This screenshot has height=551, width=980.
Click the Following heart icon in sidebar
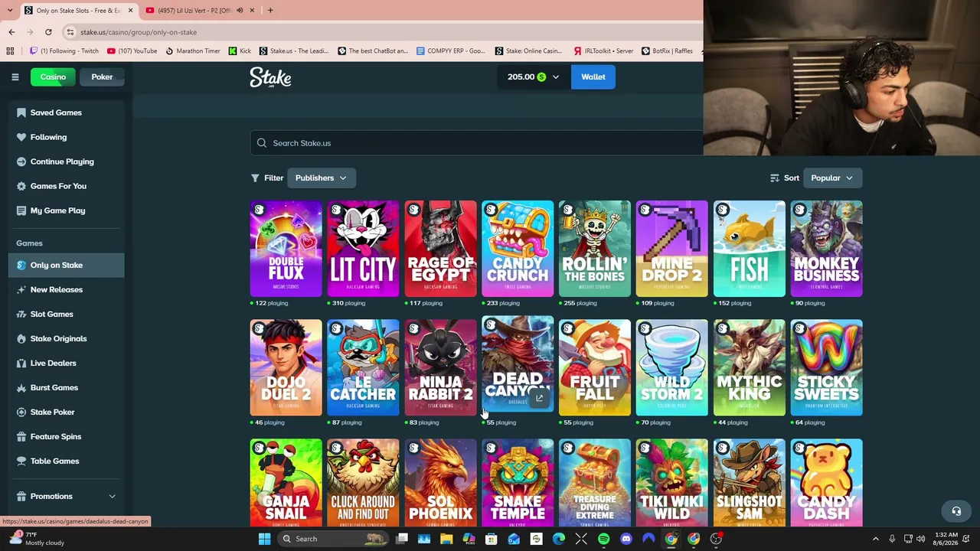21,137
